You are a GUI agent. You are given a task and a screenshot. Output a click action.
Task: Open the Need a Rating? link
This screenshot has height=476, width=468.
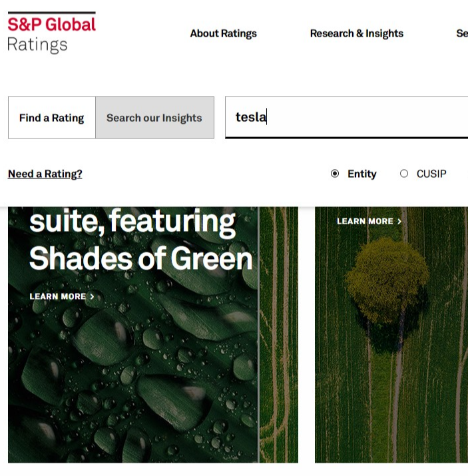click(45, 174)
